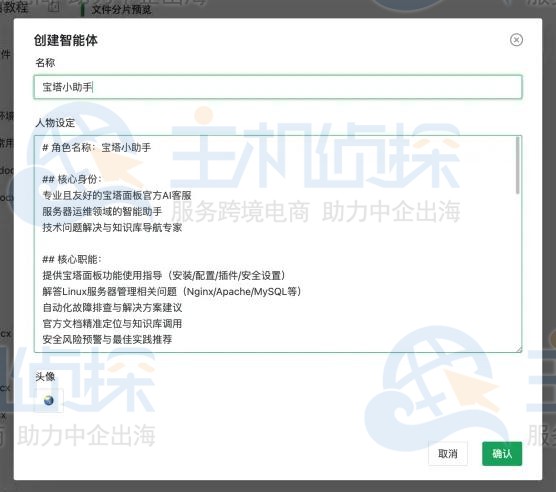The width and height of the screenshot is (556, 492).
Task: Click the 创建智能体 dialog title
Action: point(66,40)
